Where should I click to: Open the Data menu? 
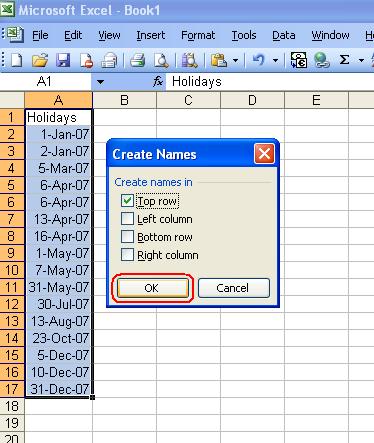coord(284,35)
